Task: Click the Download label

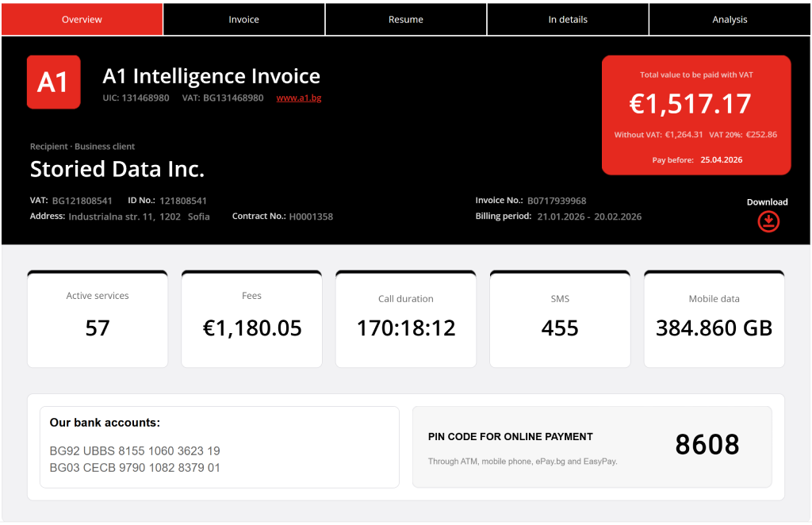Action: click(767, 202)
